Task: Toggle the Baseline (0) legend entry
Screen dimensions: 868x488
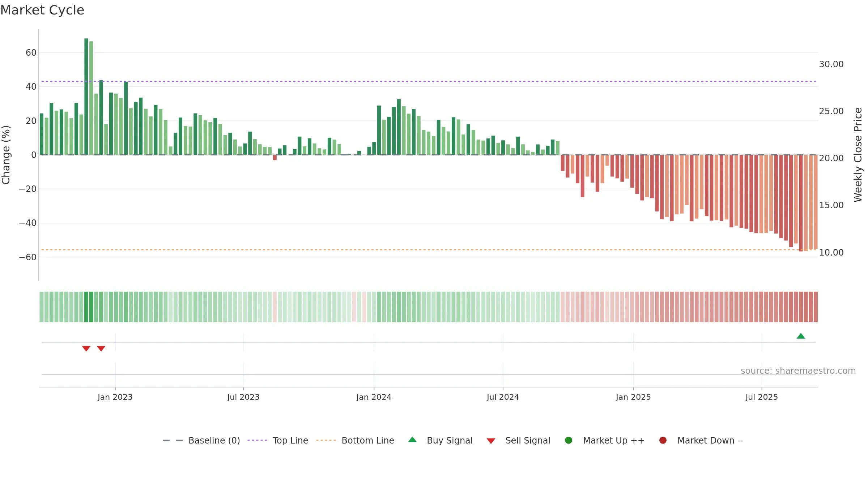Action: (x=201, y=440)
